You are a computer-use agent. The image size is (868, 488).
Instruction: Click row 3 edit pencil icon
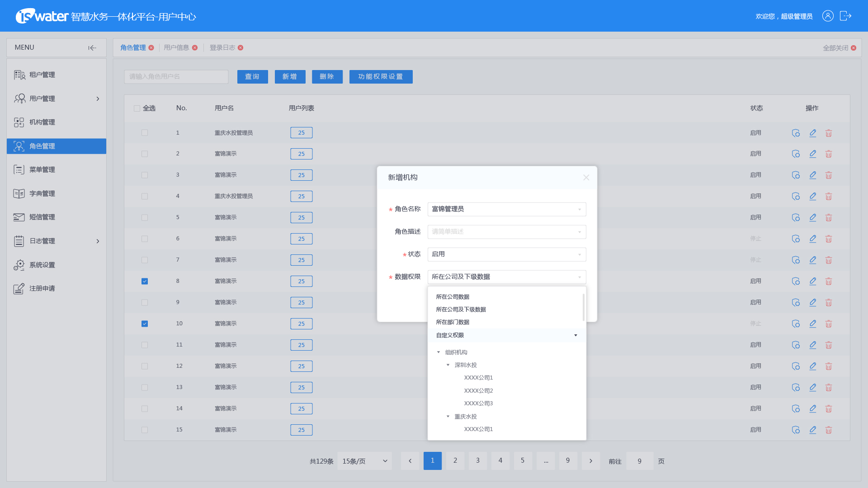[812, 175]
